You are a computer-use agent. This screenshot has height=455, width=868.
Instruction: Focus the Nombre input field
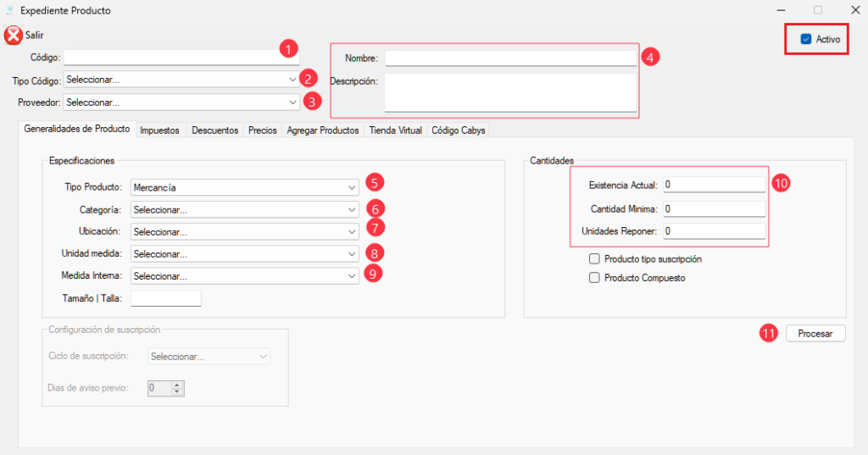click(x=509, y=58)
